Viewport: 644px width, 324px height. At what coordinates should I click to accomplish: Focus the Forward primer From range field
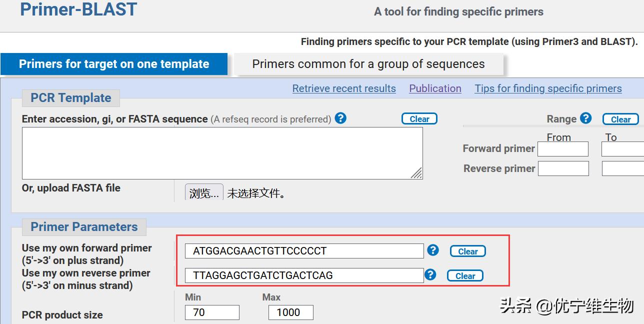click(562, 149)
